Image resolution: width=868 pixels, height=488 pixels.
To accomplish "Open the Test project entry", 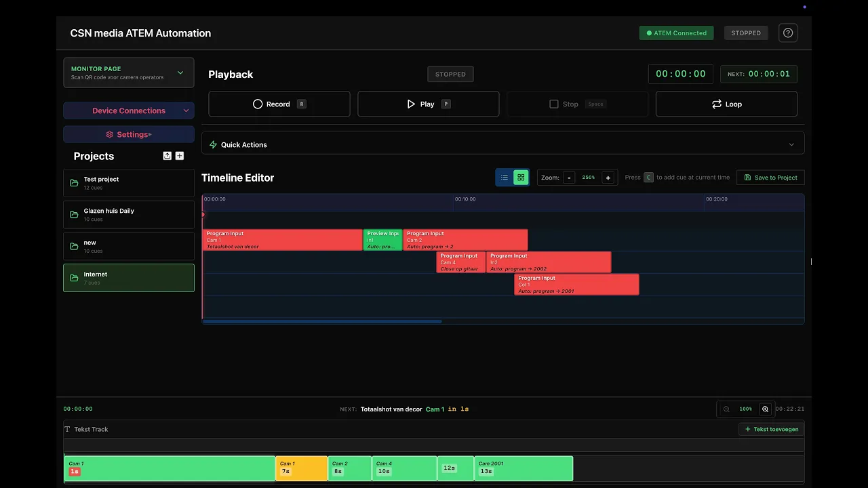I will click(x=129, y=183).
